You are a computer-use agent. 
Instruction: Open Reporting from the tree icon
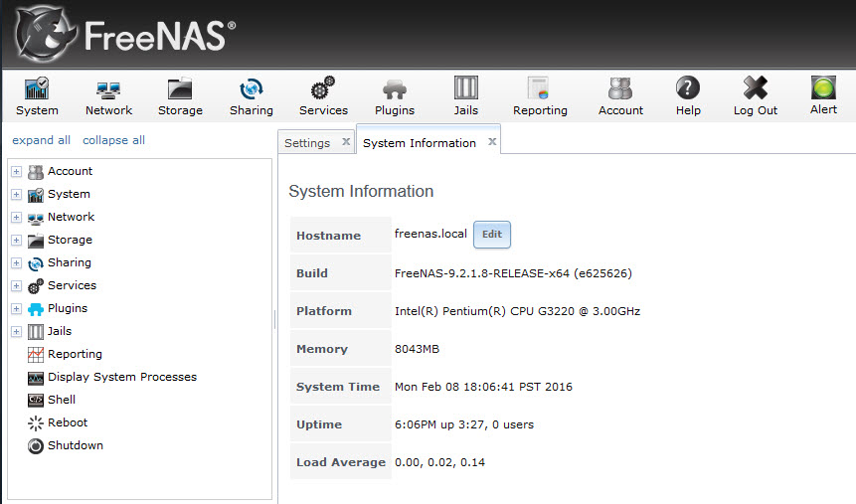click(36, 355)
